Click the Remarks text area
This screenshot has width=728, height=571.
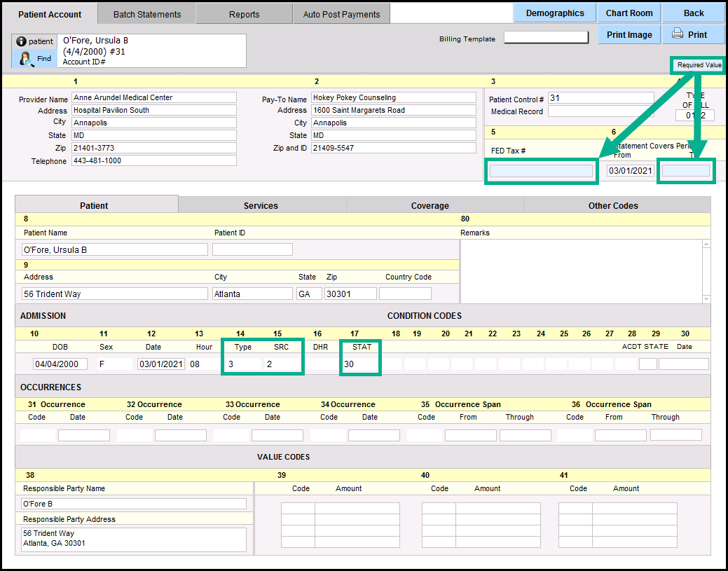pos(581,270)
